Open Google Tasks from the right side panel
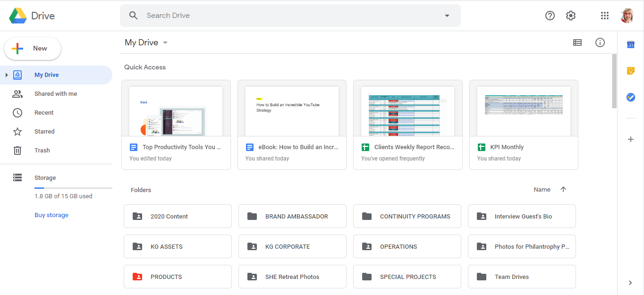The height and width of the screenshot is (295, 644). click(x=631, y=97)
